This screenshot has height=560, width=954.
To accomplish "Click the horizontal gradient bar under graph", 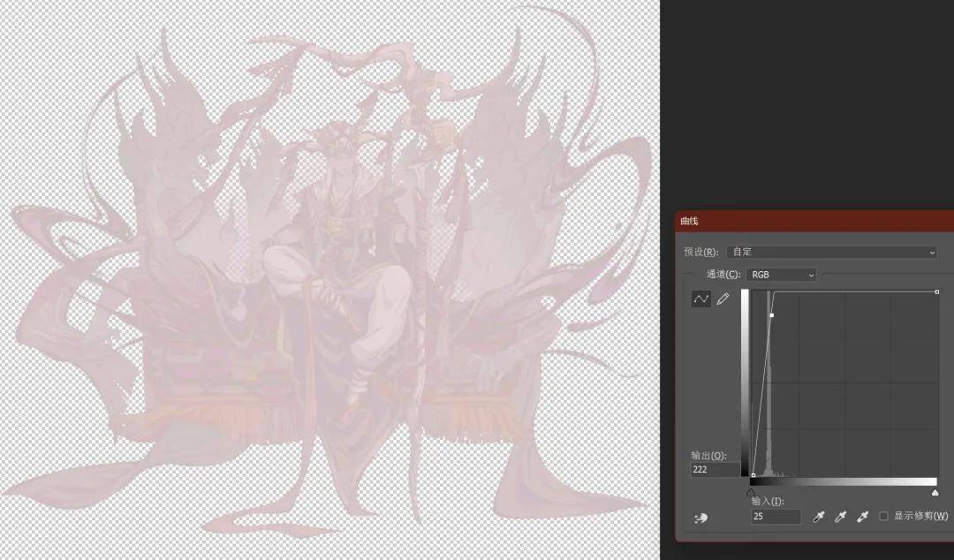I will click(x=844, y=481).
